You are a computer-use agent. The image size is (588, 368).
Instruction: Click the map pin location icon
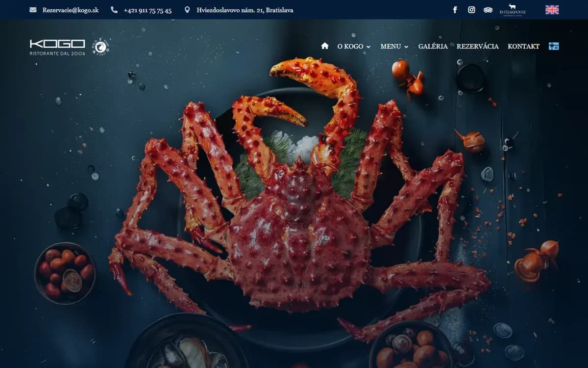click(187, 10)
